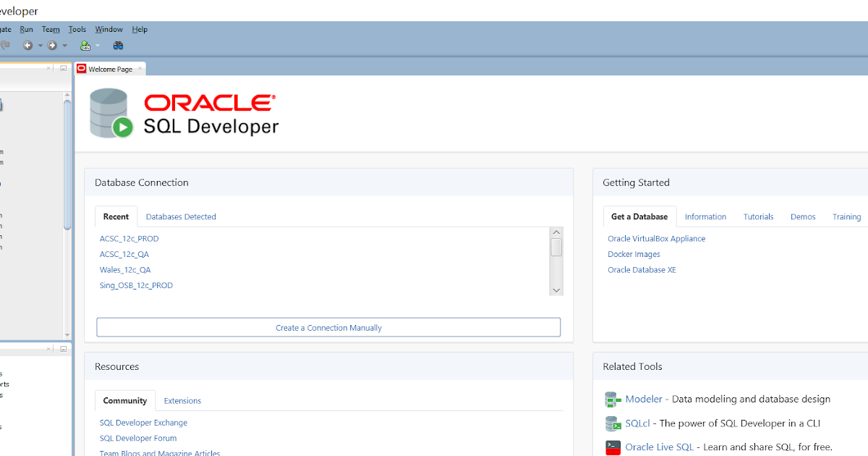Open SQL Developer Exchange link
The image size is (868, 456).
pos(143,423)
